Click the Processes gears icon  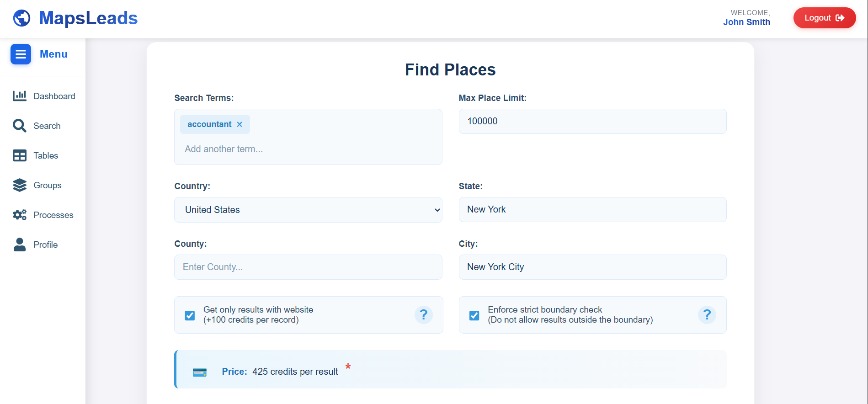click(x=20, y=215)
